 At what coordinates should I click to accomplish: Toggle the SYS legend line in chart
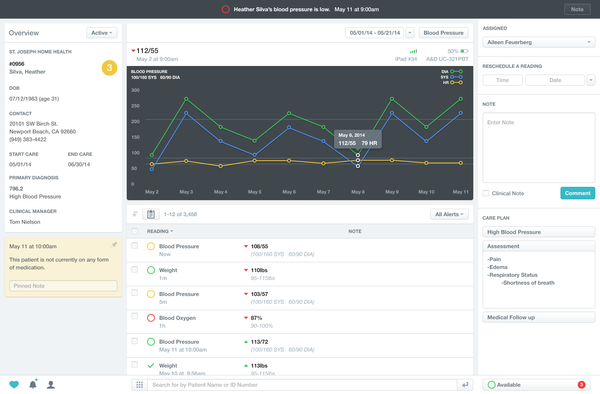(x=456, y=77)
